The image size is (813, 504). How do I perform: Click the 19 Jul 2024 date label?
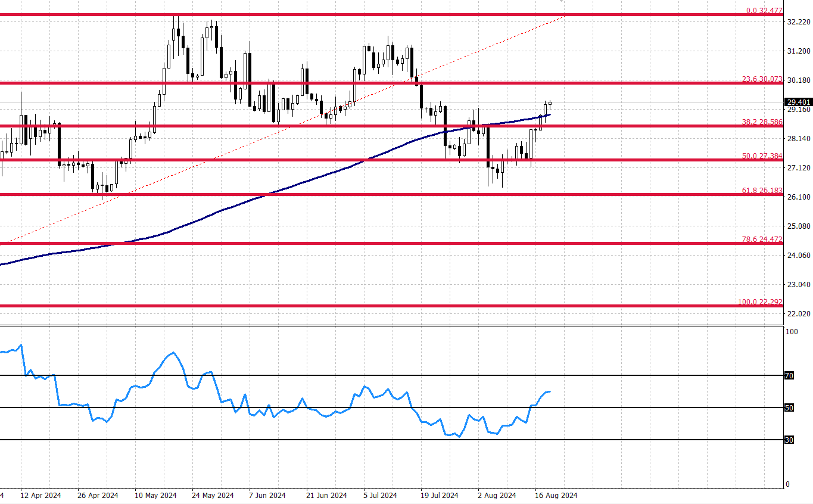[439, 496]
